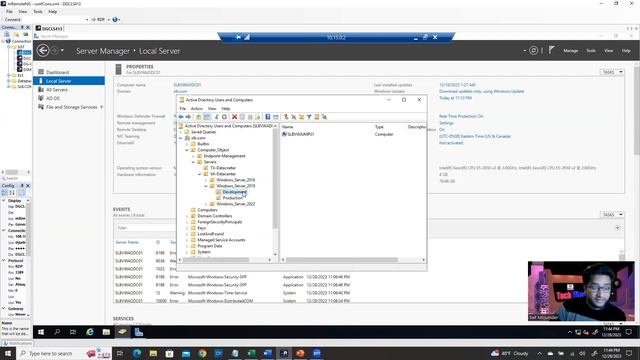Click the Up one level toolbar icon

click(198, 117)
